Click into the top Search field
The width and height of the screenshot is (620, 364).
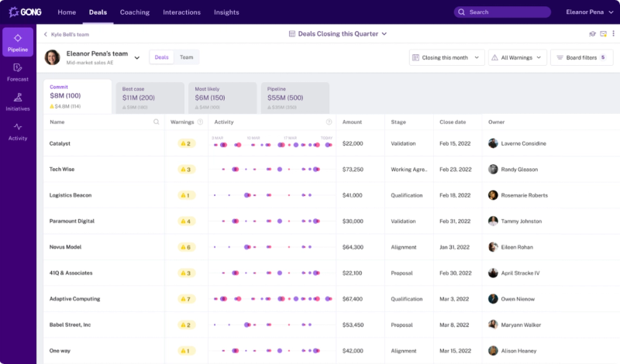502,12
